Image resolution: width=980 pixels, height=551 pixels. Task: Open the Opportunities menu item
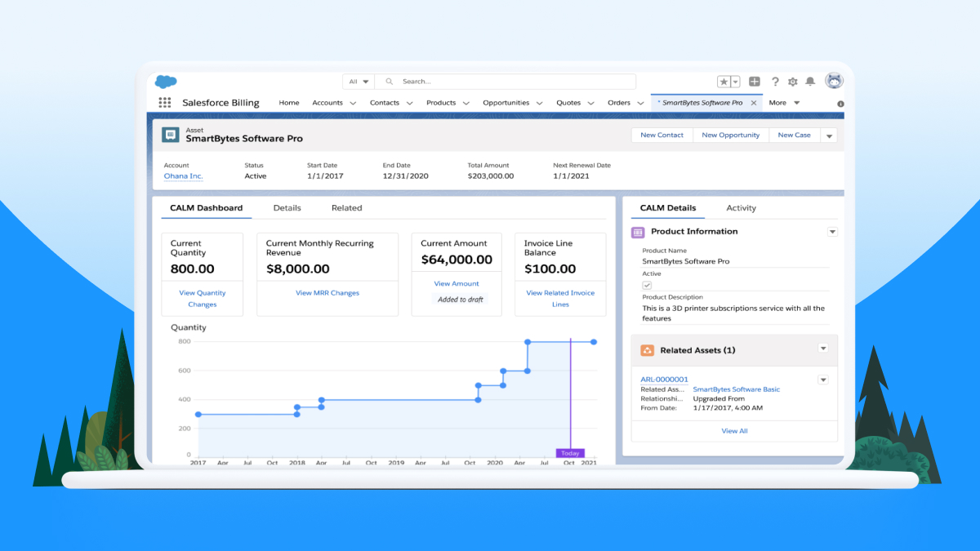(x=507, y=103)
